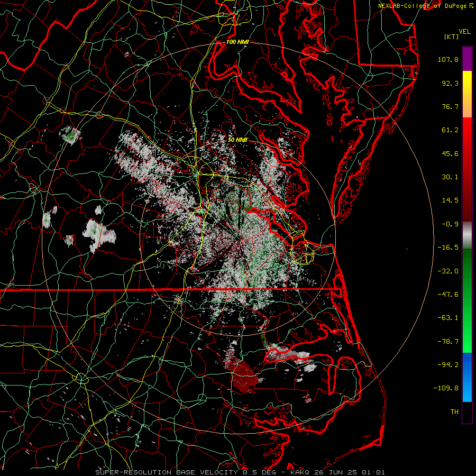This screenshot has width=476, height=476.
Task: Click the -78.7 velocity scale value
Action: tap(448, 342)
